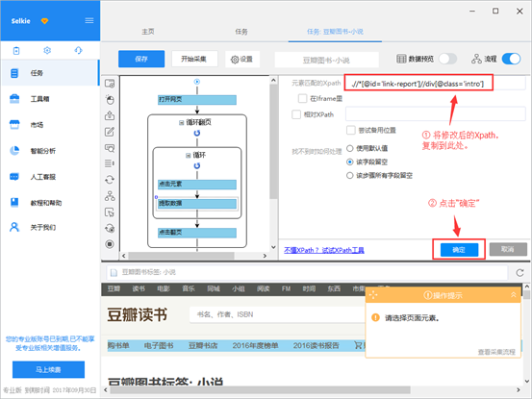Select the 点击翻页 workflow step
Viewport: 532px width, 399px height.
[197, 233]
